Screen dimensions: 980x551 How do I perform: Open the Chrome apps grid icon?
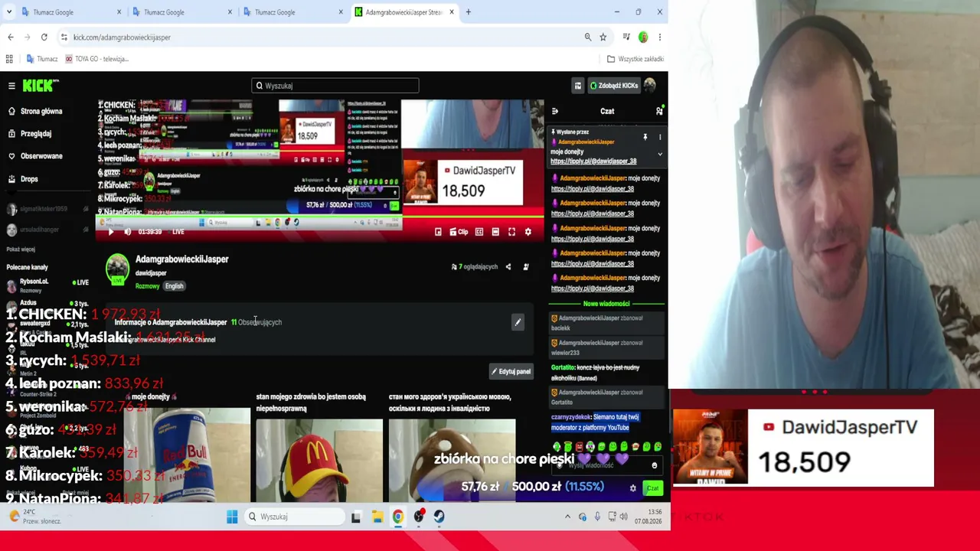[x=9, y=59]
